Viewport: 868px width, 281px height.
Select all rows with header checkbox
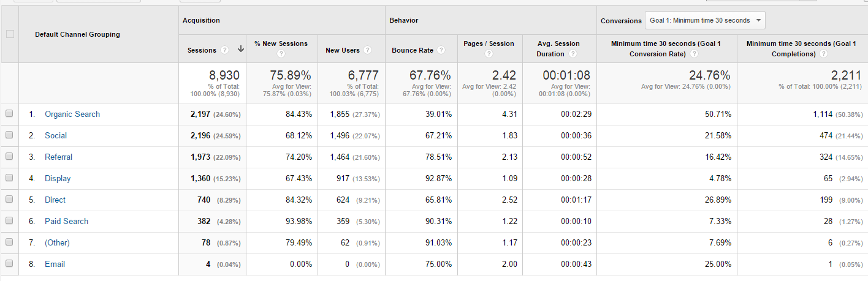(x=9, y=34)
